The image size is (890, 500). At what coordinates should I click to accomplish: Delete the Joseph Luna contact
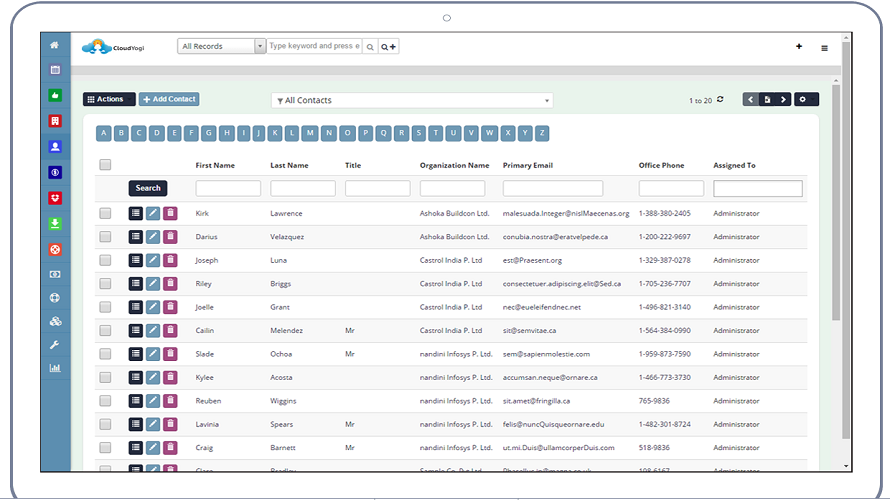170,260
